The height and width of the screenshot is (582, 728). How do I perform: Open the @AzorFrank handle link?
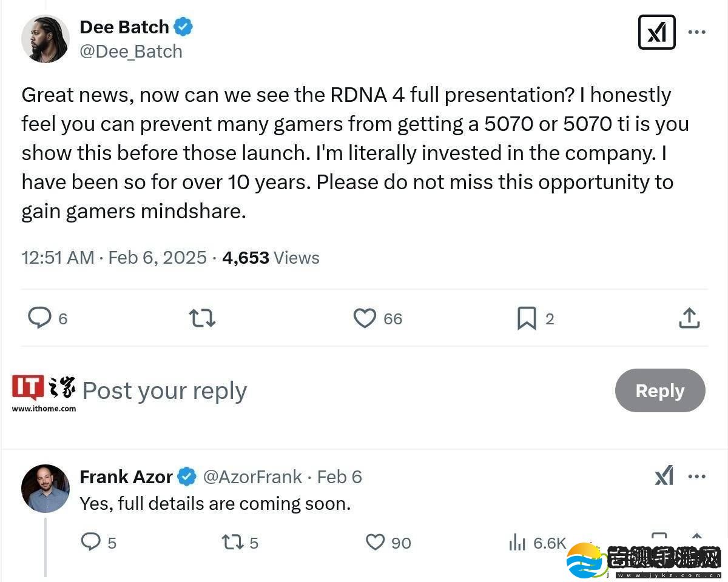(x=252, y=477)
